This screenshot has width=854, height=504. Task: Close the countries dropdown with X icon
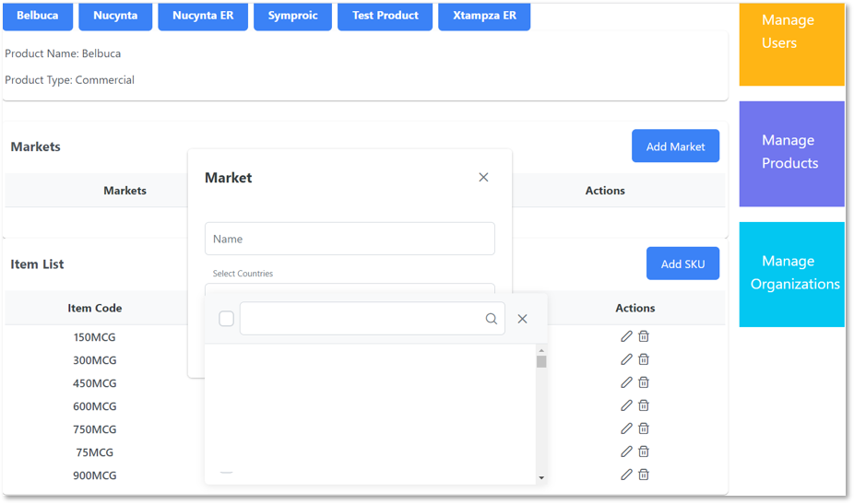coord(522,319)
